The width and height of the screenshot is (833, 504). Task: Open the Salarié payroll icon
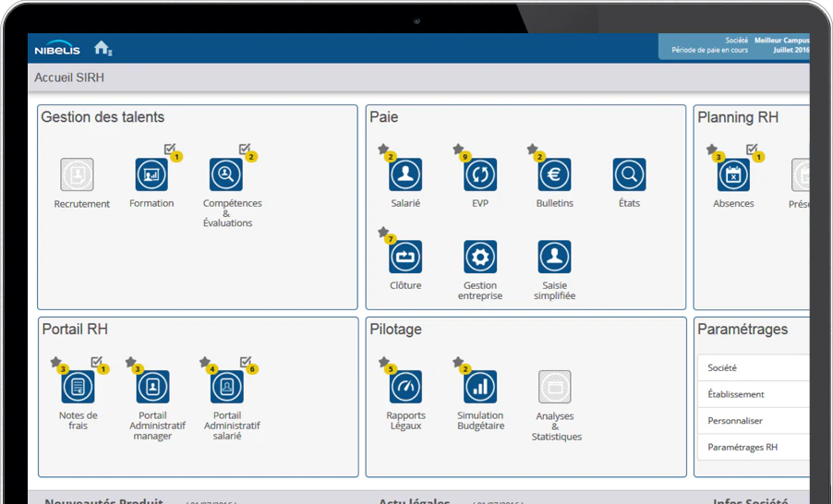[405, 174]
